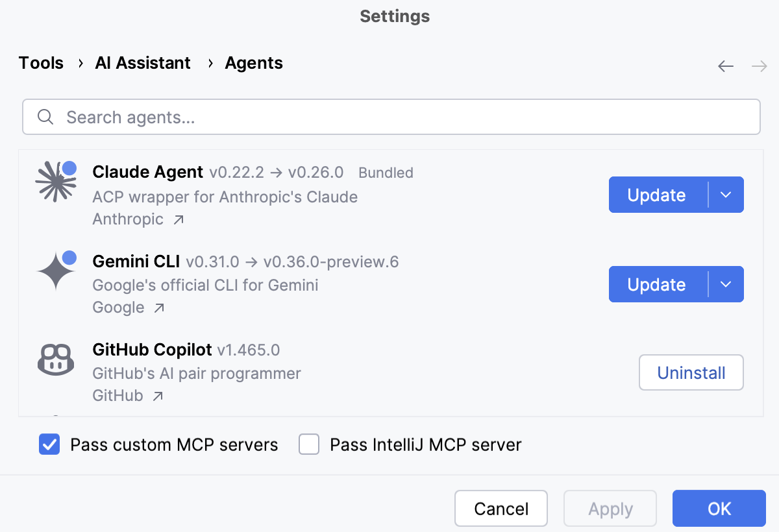Click inside the Search agents field
Viewport: 779px width, 532px height.
pyautogui.click(x=260, y=117)
